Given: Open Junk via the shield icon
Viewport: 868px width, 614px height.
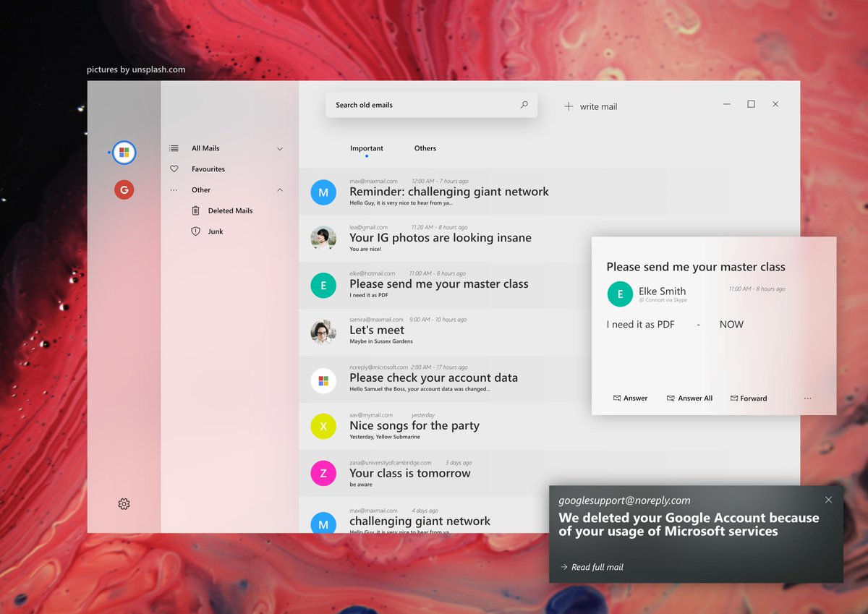Looking at the screenshot, I should pyautogui.click(x=196, y=231).
